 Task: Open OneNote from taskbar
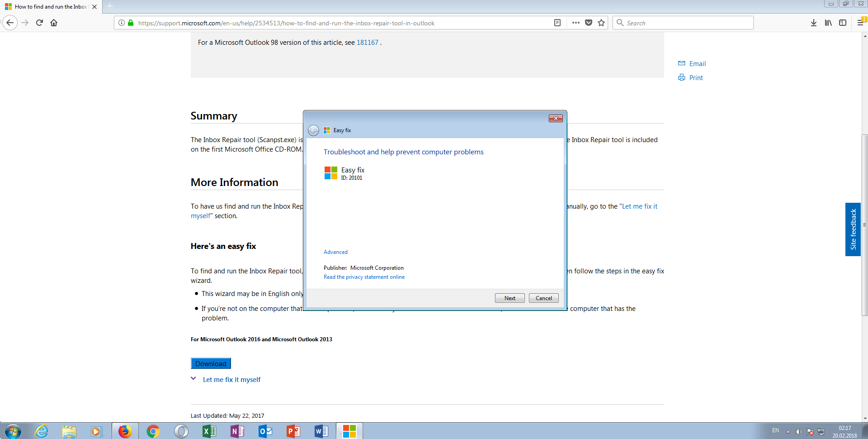click(x=237, y=431)
